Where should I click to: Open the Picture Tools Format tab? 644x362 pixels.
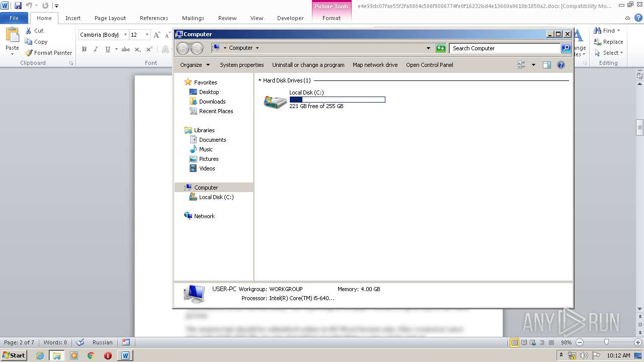coord(332,18)
